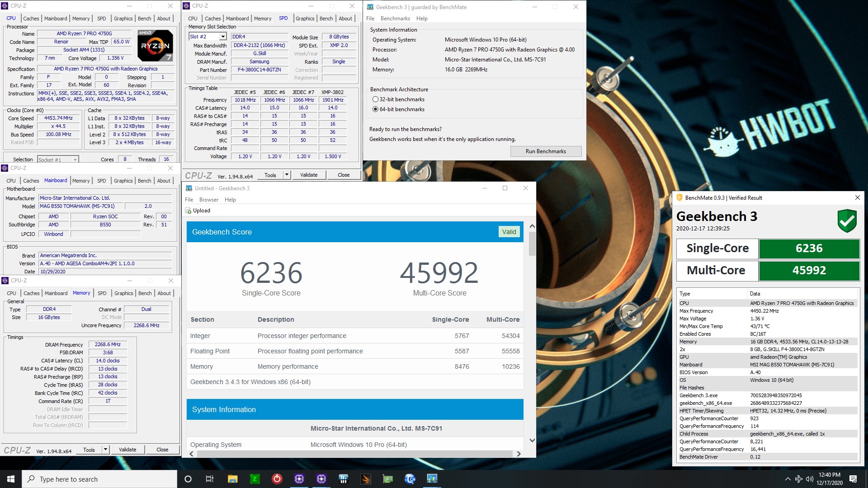Click the DRAM Frequency 2268.6 MHz value

108,344
